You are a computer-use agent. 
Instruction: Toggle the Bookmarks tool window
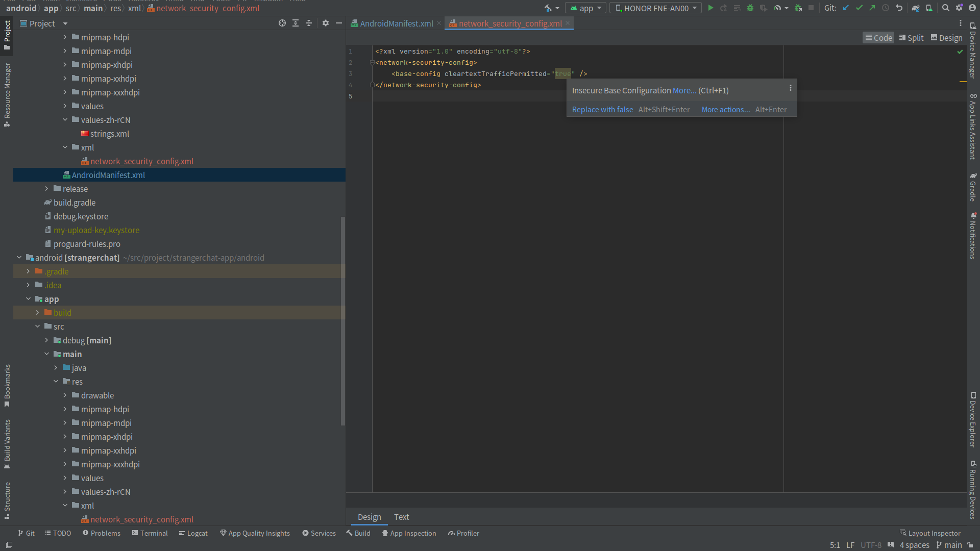click(x=7, y=386)
